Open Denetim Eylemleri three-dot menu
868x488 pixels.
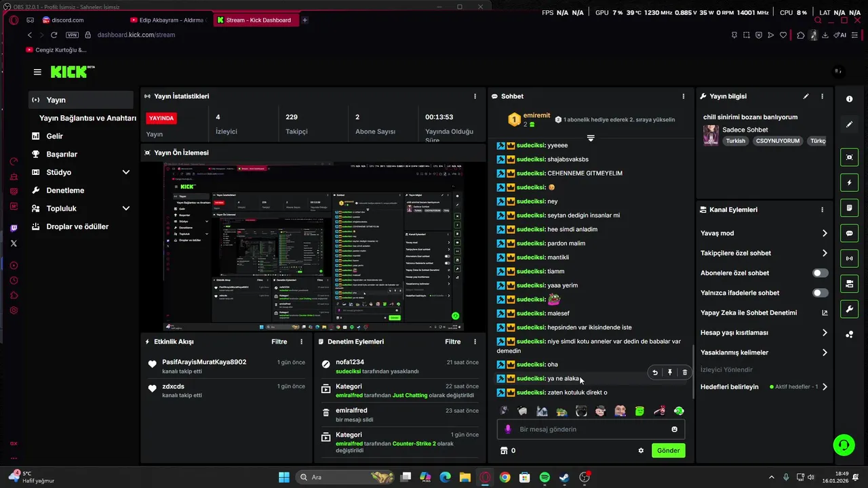(x=475, y=342)
